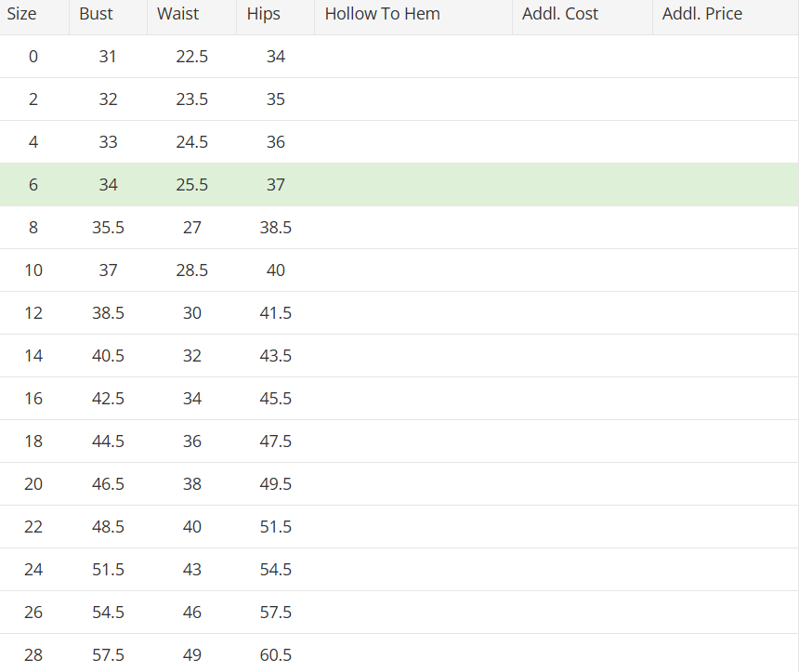Click the empty Hollow To Hem cell for size 20
799x672 pixels.
[x=413, y=484]
